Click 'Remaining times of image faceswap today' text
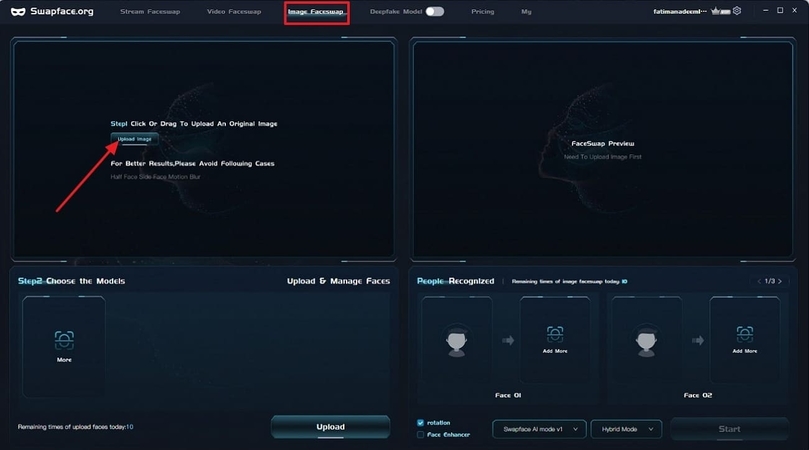 pyautogui.click(x=570, y=281)
